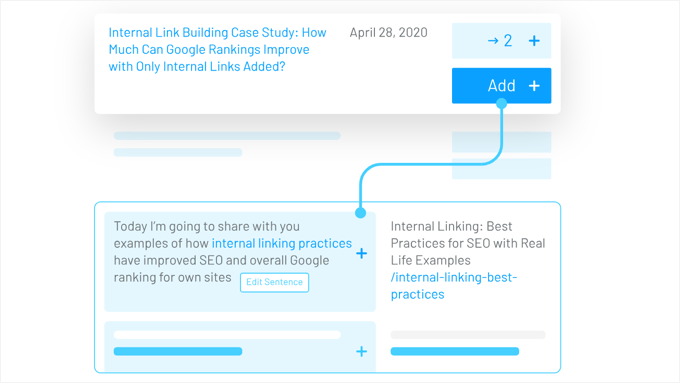This screenshot has height=383, width=680.
Task: Click the connector dot atop the sentence card
Action: [x=360, y=213]
